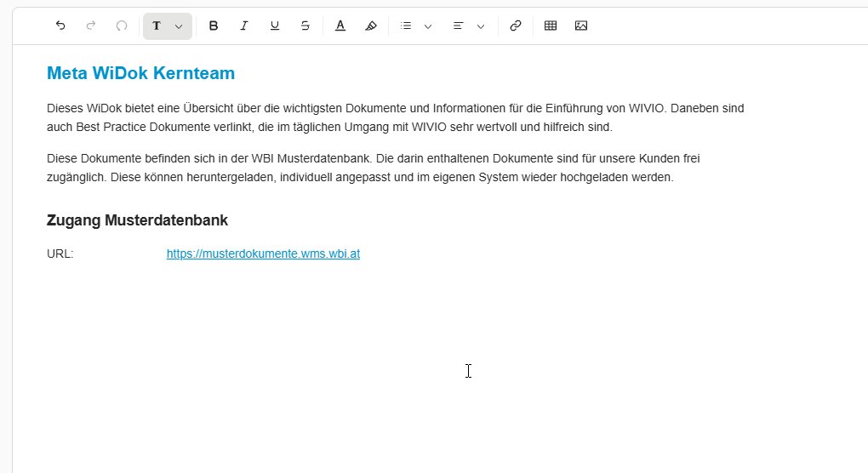Pick the highlight marker tool
Image resolution: width=868 pixels, height=473 pixels.
point(371,26)
